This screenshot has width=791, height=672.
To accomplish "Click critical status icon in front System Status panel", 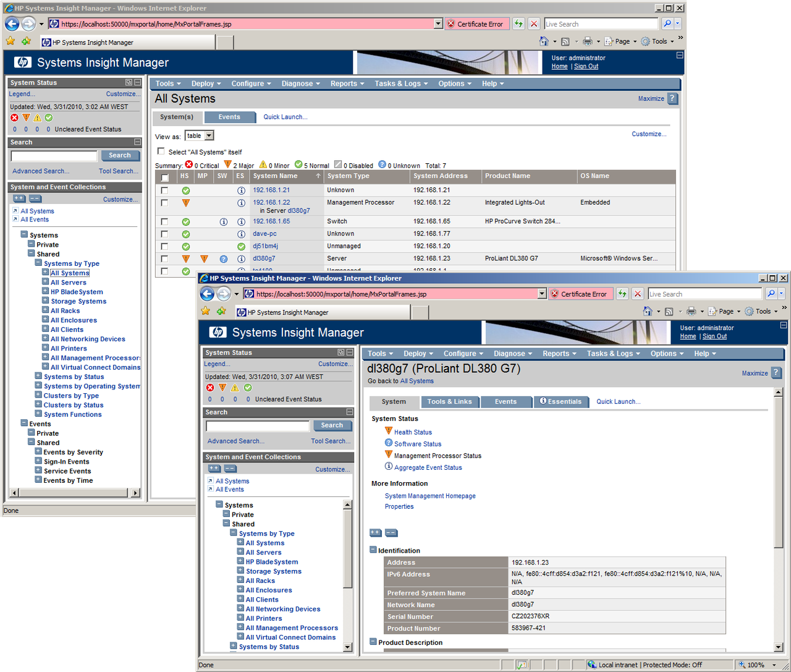I will (210, 388).
